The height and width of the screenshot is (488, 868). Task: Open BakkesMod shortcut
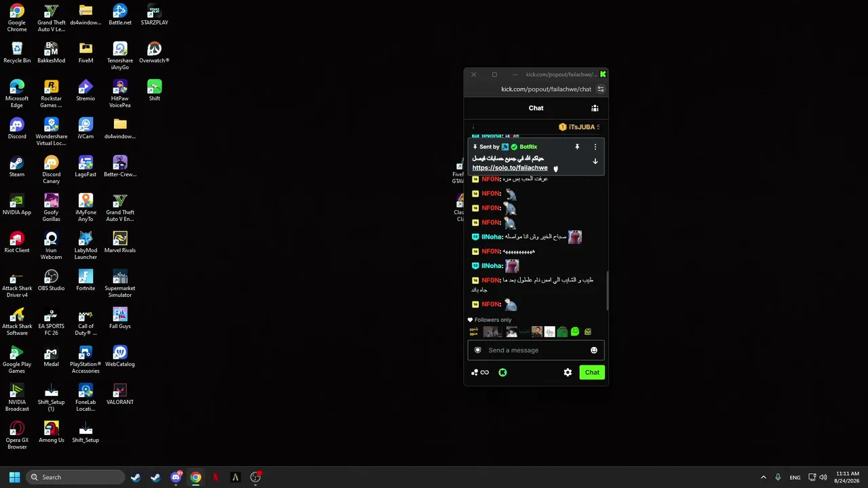click(x=52, y=53)
